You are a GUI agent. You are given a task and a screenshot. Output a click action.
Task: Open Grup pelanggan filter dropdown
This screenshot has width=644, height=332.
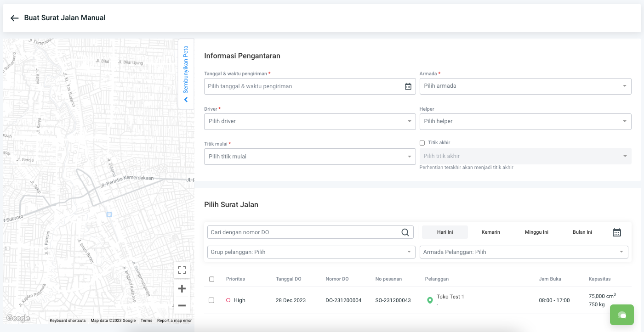(310, 252)
